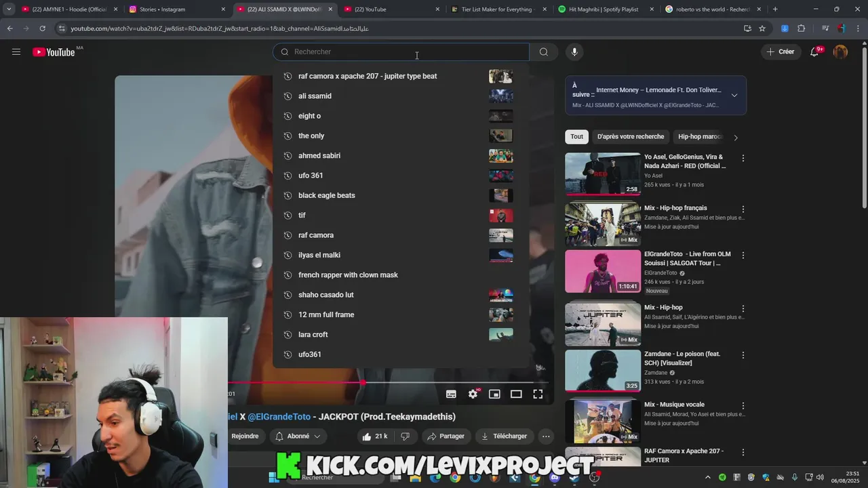Switch to Stories Instagram browser tab
Image resolution: width=868 pixels, height=488 pixels.
click(176, 9)
